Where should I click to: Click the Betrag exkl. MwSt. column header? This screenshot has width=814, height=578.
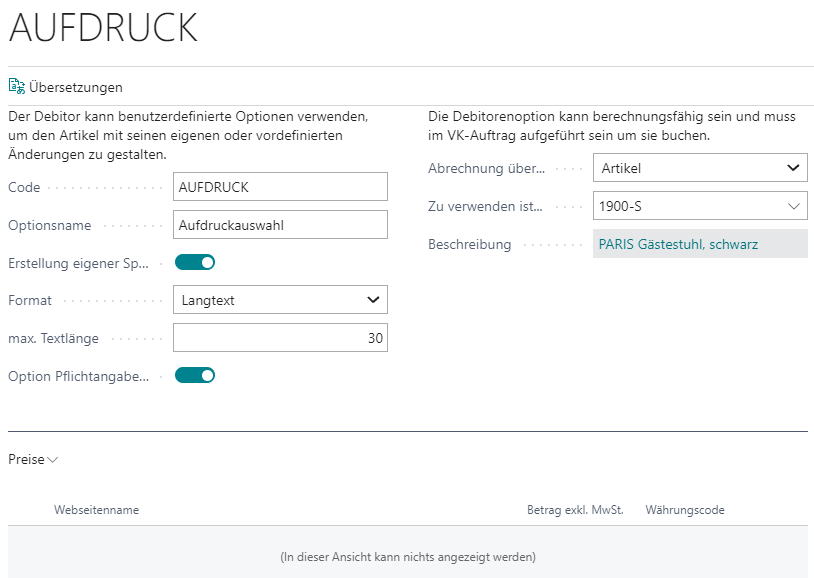575,510
